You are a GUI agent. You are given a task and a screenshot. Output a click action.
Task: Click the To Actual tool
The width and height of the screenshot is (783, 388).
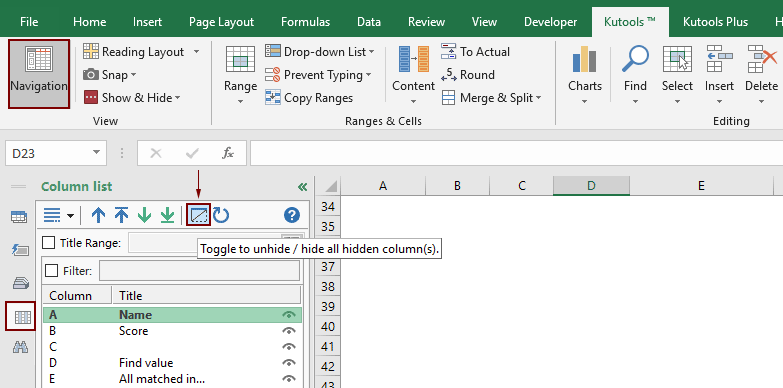(475, 51)
